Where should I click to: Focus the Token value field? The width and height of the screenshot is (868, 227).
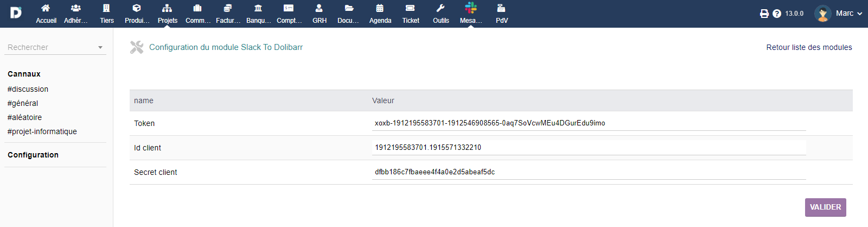click(x=589, y=123)
